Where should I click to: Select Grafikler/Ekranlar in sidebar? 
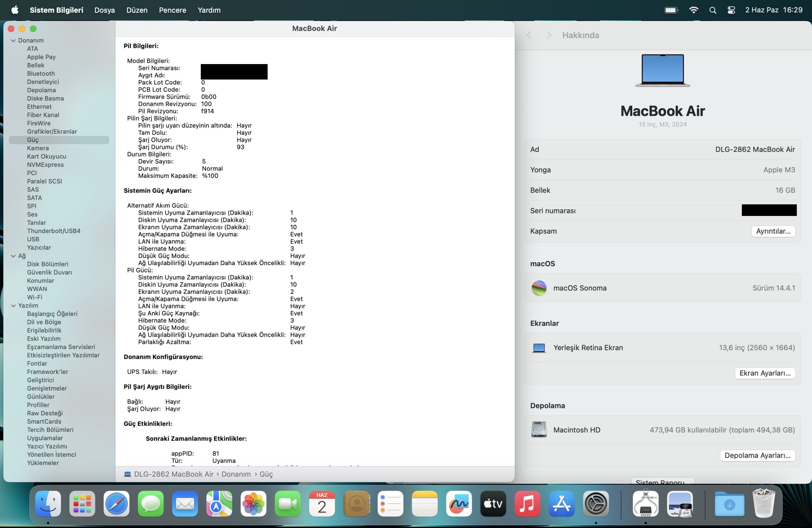(52, 131)
